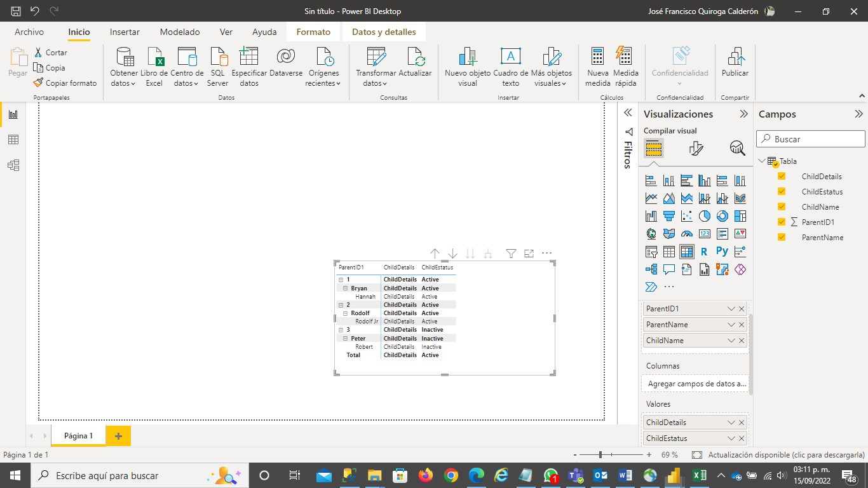Select the stacked column chart visual
This screenshot has width=868, height=488.
668,181
